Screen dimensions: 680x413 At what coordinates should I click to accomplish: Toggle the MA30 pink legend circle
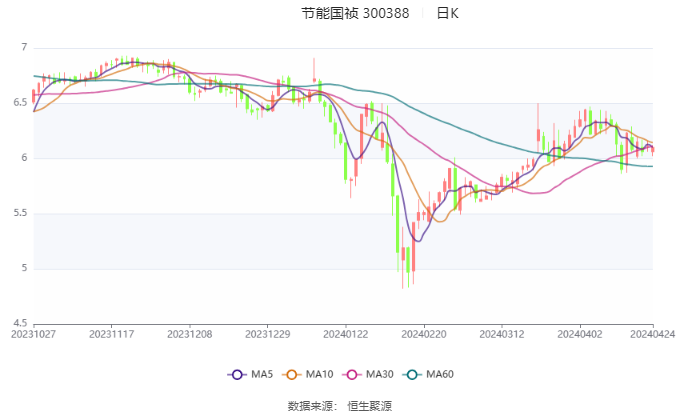[352, 374]
